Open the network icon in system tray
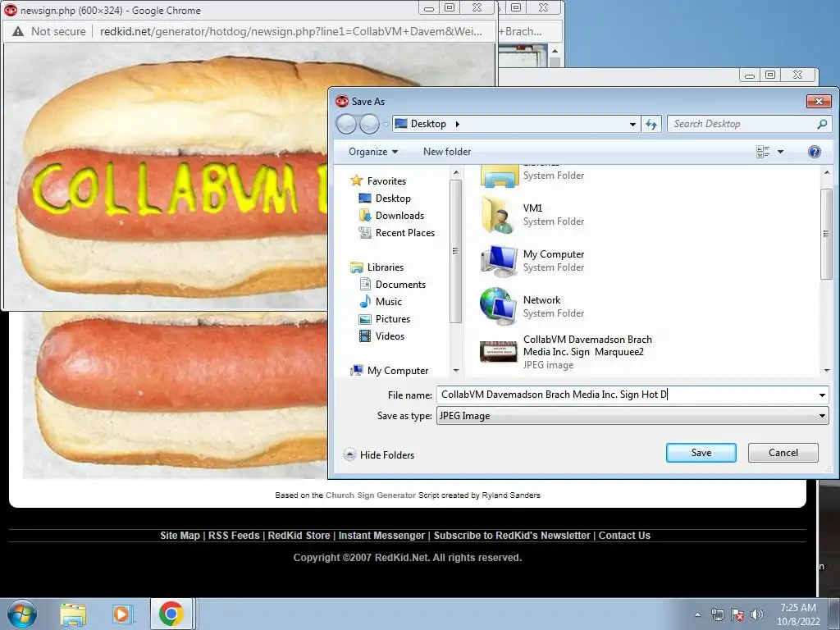Viewport: 840px width, 630px height. [717, 614]
